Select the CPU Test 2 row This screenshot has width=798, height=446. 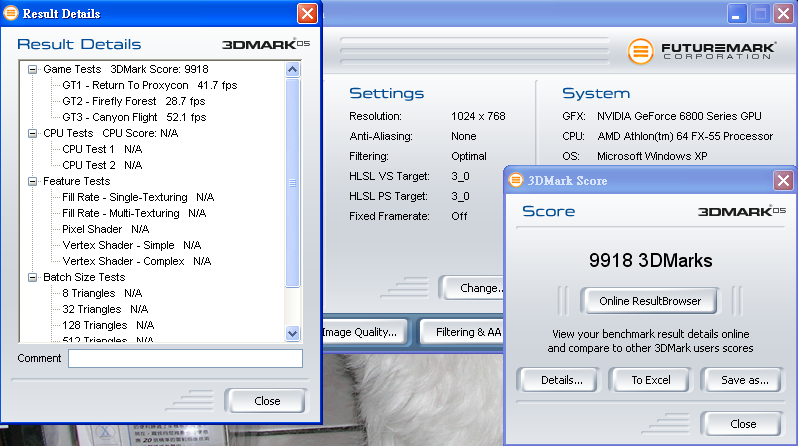click(102, 165)
